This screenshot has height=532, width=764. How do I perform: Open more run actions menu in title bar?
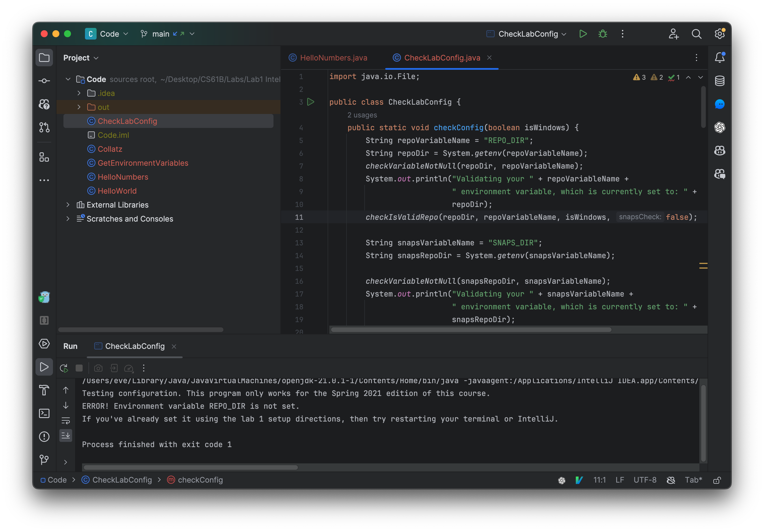click(623, 34)
